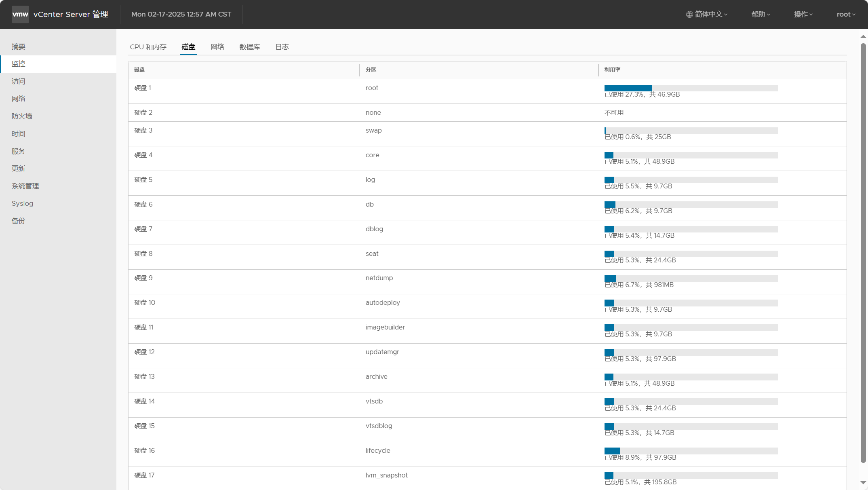Click the Syslog sidebar item
This screenshot has width=868, height=490.
22,203
